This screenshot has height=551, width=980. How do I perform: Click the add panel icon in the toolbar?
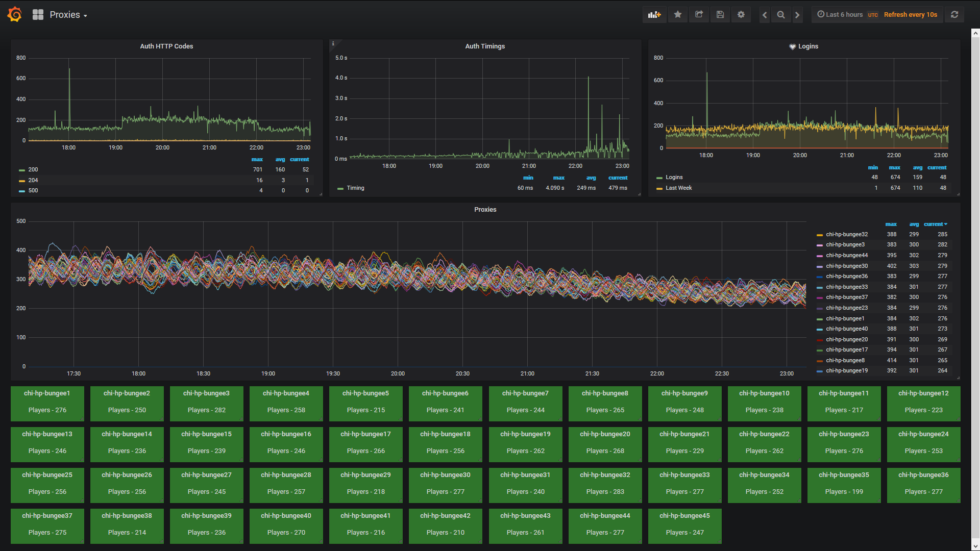pyautogui.click(x=654, y=14)
